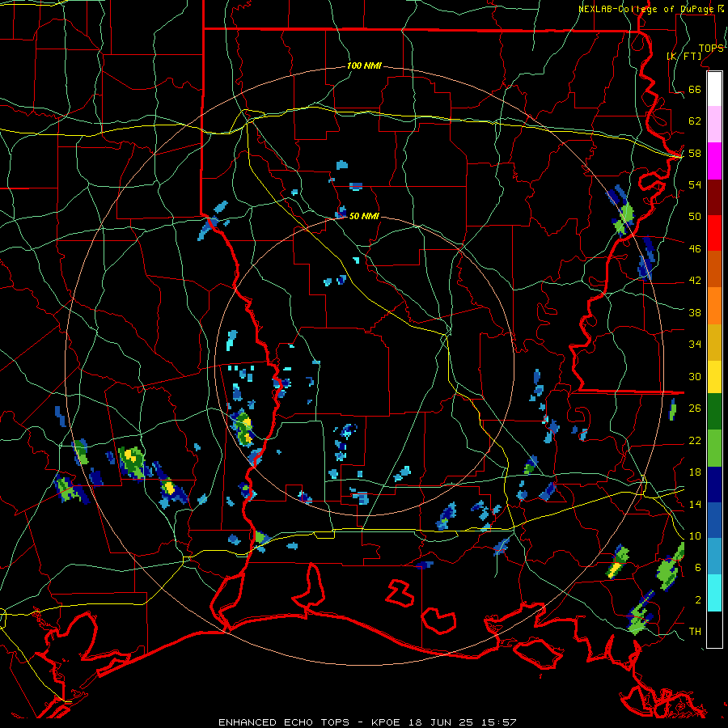Click the legend value 66
The image size is (728, 728).
click(x=695, y=89)
